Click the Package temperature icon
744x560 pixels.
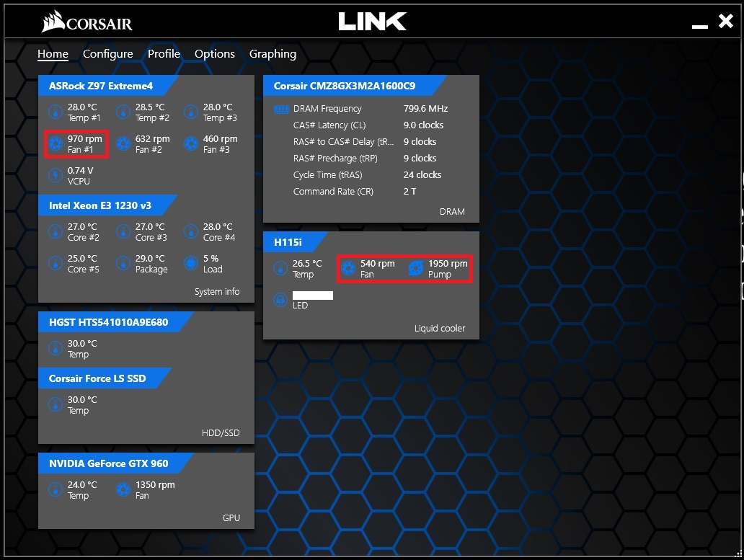tap(123, 263)
